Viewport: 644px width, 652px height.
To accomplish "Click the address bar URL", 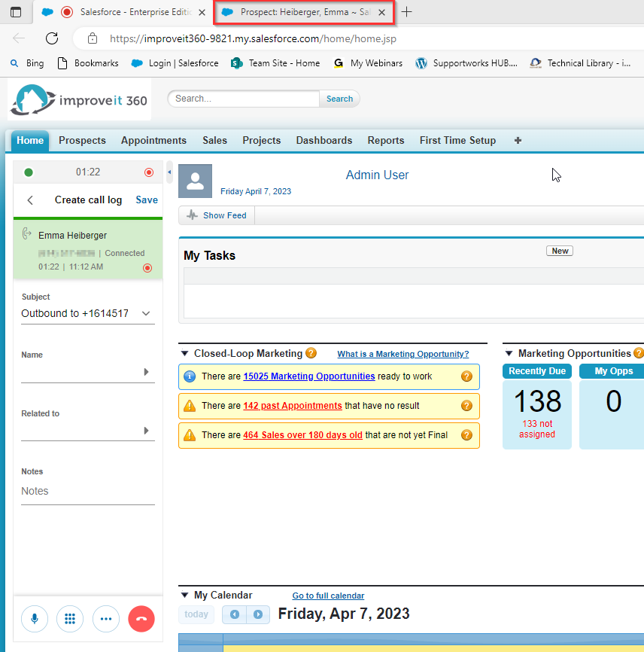I will click(x=253, y=38).
